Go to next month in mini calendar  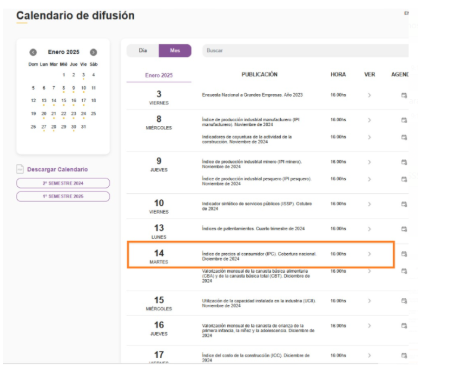point(93,52)
